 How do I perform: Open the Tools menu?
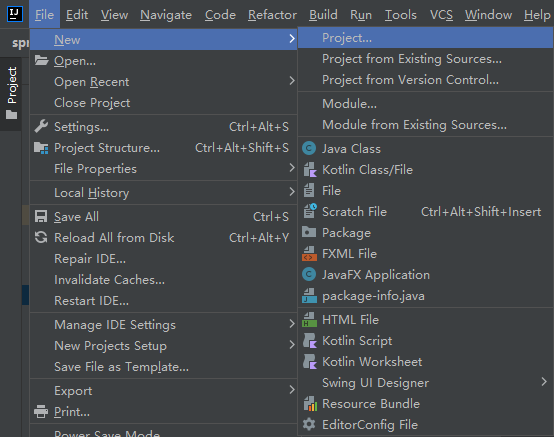click(x=401, y=14)
